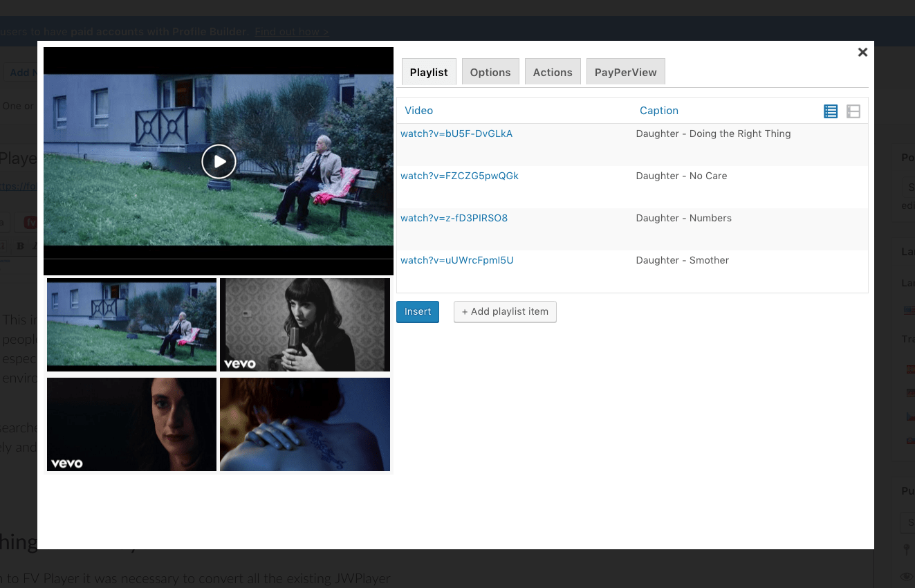The height and width of the screenshot is (588, 915).
Task: Open the PayPerView tab
Action: [x=626, y=72]
